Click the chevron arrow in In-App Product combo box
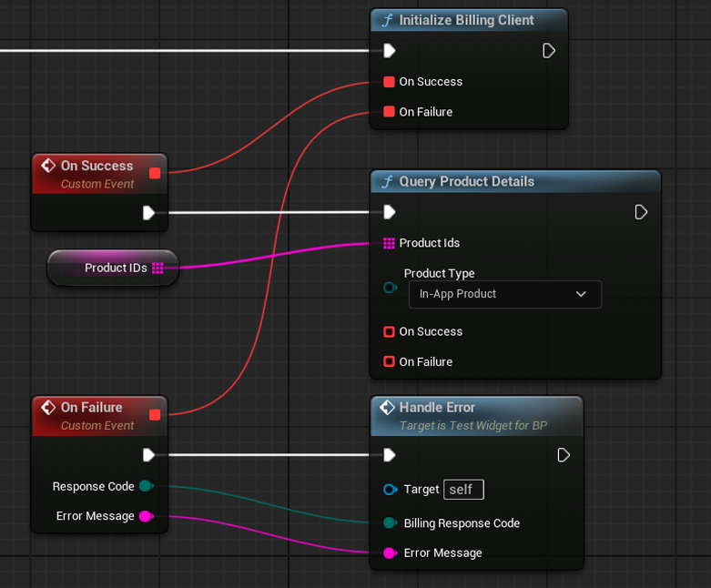 [581, 294]
